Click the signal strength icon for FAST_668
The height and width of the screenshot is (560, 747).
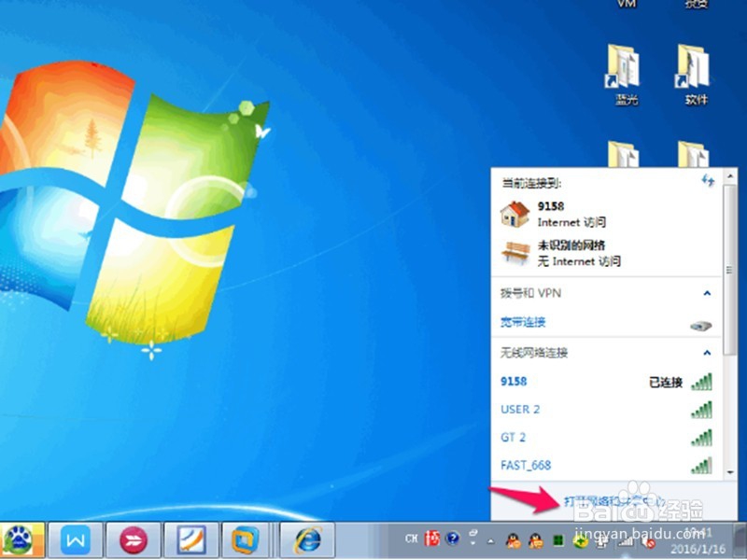pyautogui.click(x=702, y=466)
